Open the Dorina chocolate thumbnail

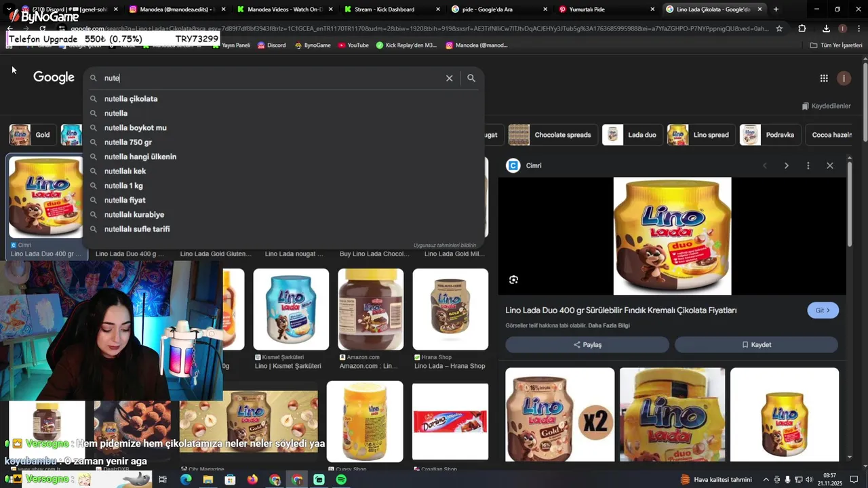point(450,421)
